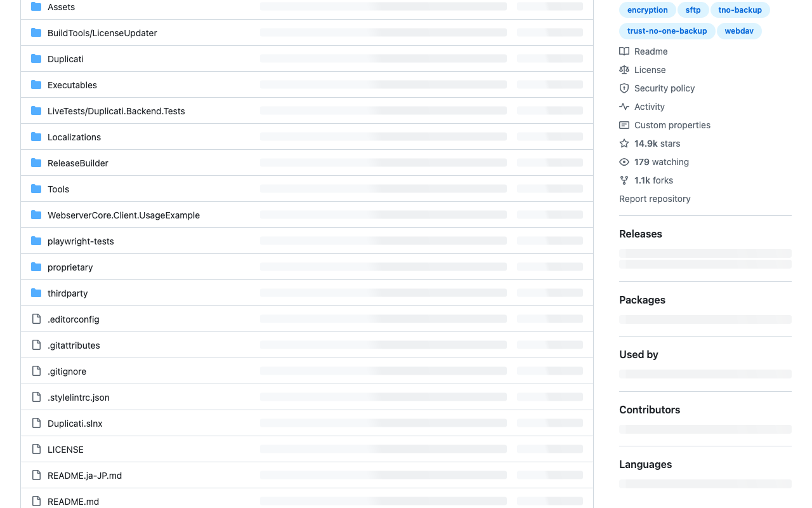Open the Duplicati.slnx file
The height and width of the screenshot is (508, 812).
coord(75,424)
